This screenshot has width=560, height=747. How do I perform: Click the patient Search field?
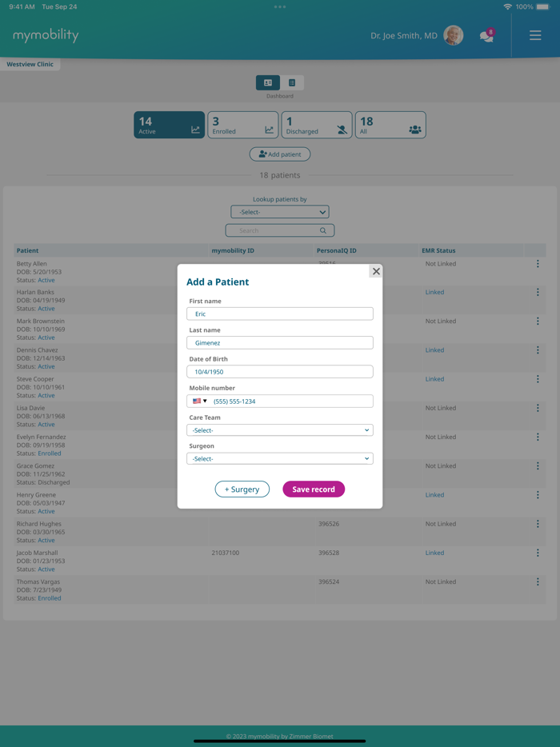280,230
